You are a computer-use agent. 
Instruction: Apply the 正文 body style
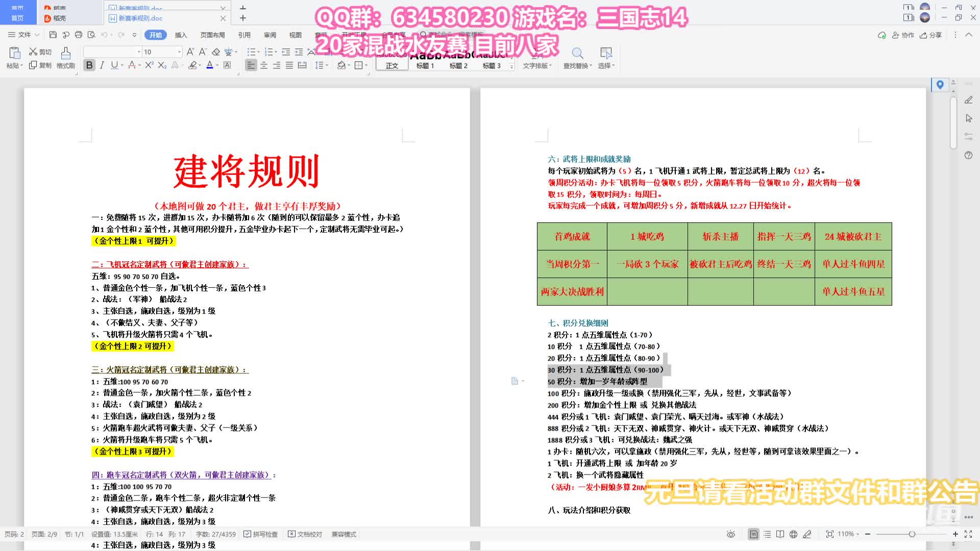pyautogui.click(x=391, y=60)
